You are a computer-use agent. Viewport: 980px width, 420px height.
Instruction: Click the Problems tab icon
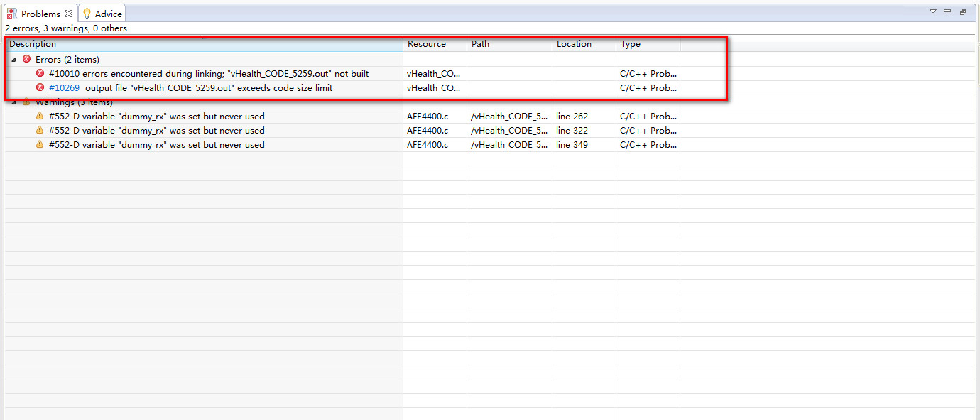tap(12, 14)
